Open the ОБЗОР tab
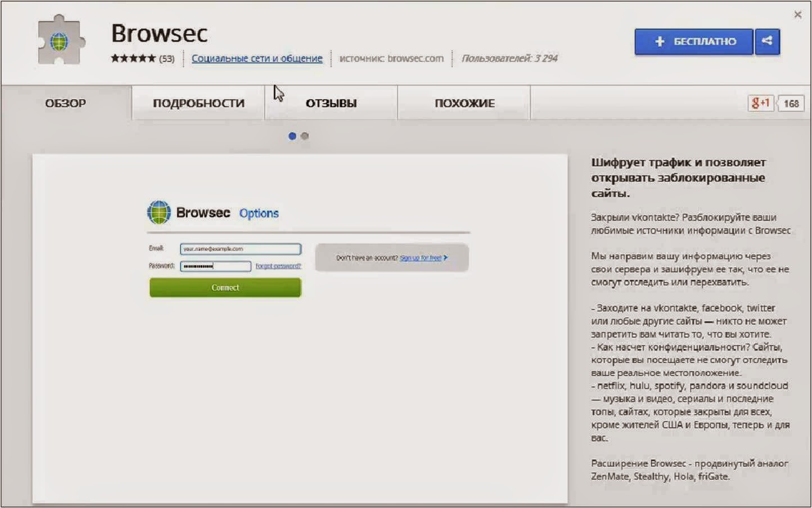 (66, 103)
